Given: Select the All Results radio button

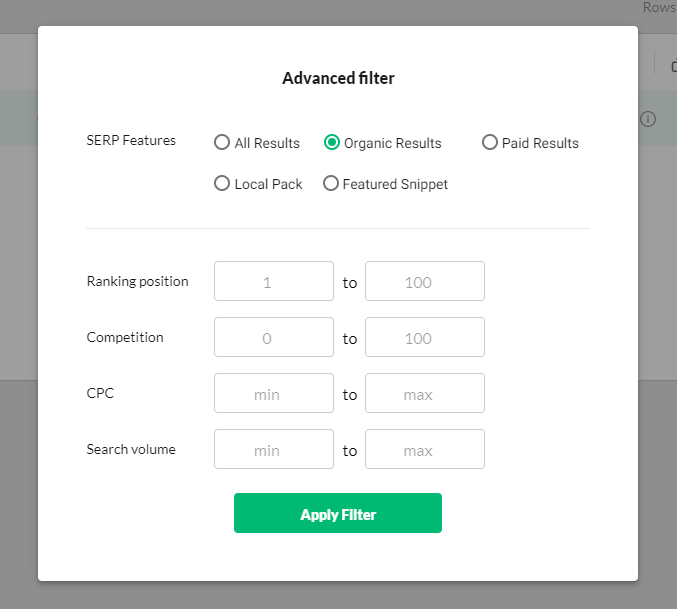Looking at the screenshot, I should [x=222, y=143].
